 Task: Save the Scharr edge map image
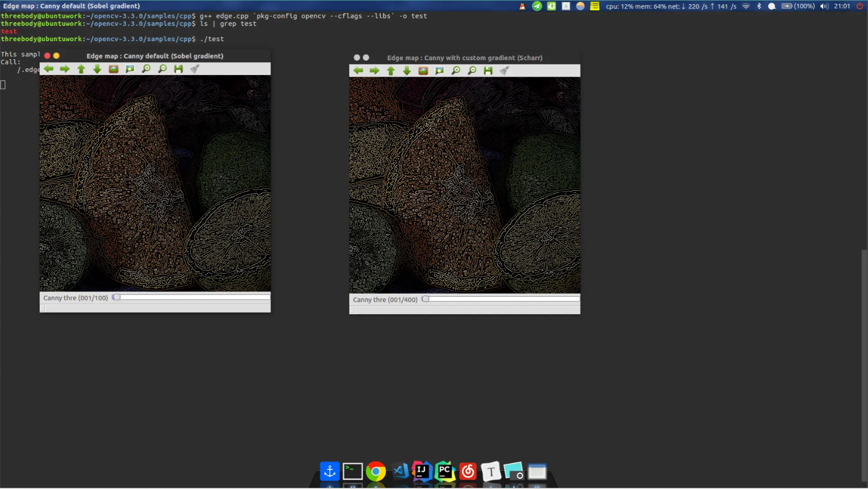pyautogui.click(x=488, y=71)
